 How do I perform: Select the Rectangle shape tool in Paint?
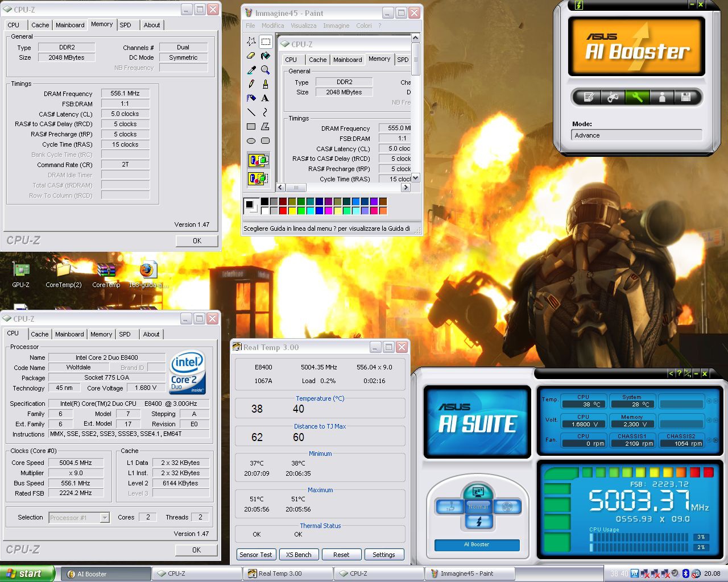[251, 127]
